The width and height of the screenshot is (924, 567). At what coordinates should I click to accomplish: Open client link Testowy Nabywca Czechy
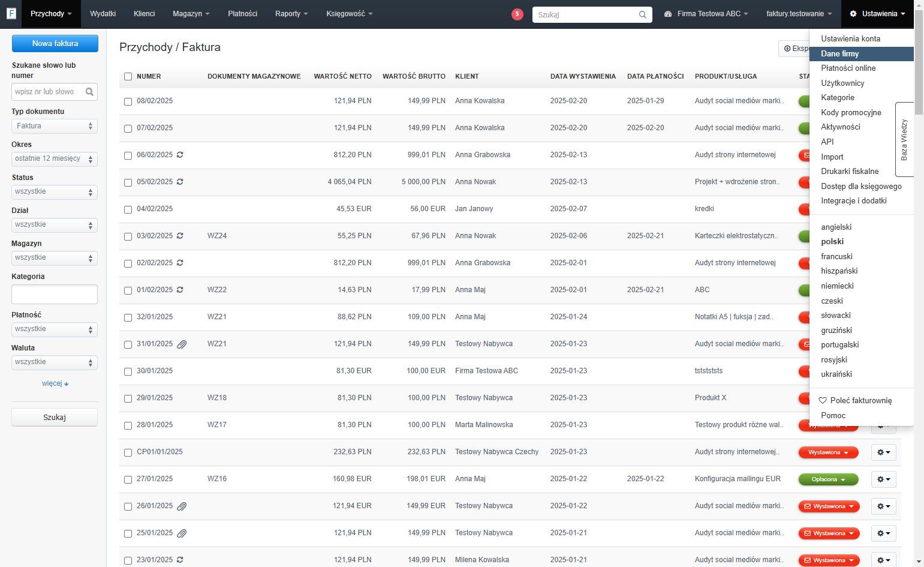click(x=496, y=452)
